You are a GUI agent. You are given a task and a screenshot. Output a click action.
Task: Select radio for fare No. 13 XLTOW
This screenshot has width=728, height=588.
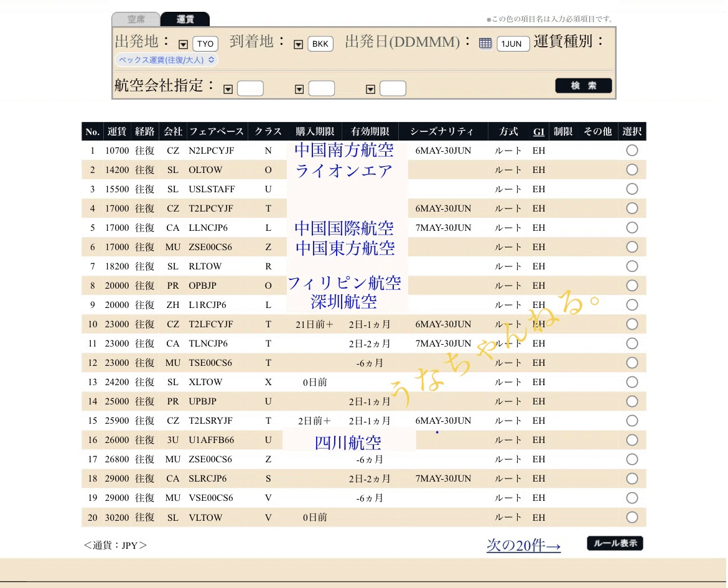632,382
